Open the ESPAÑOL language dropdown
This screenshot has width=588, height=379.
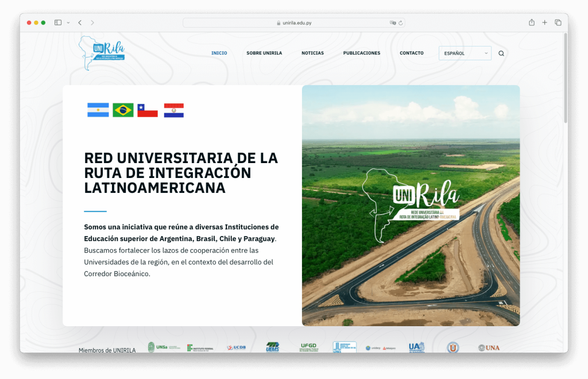click(x=465, y=53)
